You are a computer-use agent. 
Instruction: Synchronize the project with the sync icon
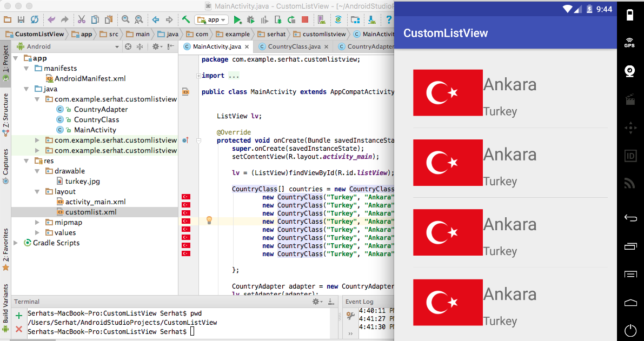click(35, 19)
